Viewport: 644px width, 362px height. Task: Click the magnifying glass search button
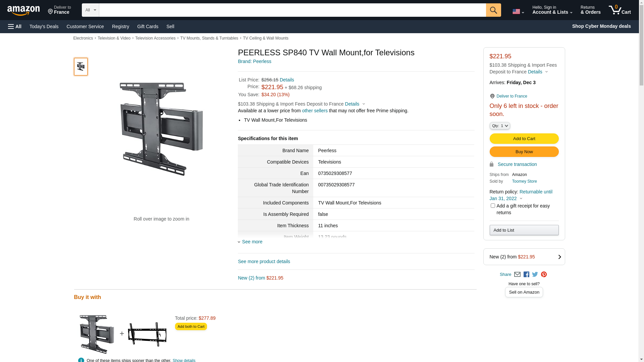[493, 10]
